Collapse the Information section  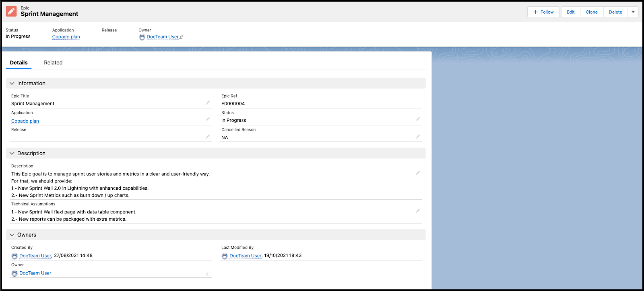click(12, 84)
